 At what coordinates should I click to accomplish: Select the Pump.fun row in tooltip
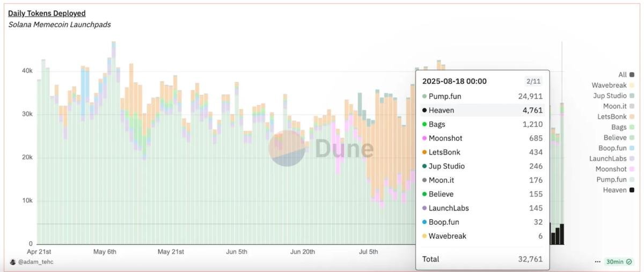pyautogui.click(x=481, y=97)
